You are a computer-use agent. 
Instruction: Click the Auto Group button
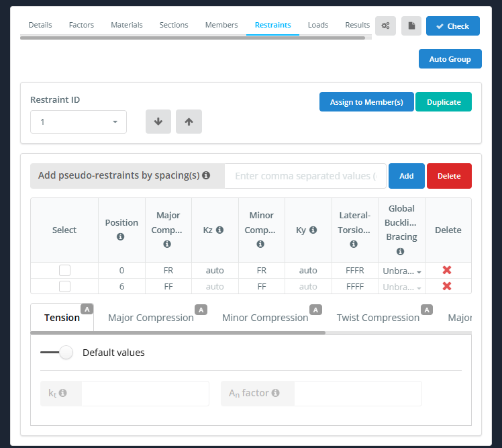[x=450, y=59]
